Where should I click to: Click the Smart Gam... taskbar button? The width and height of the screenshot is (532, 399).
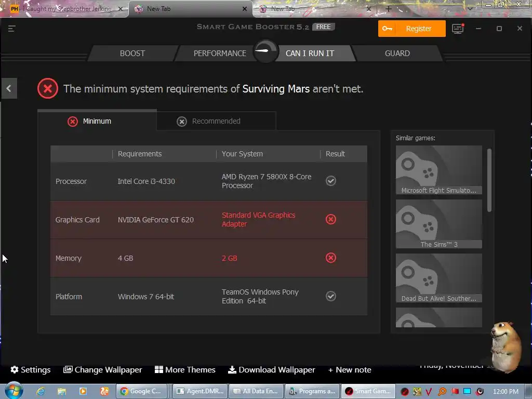pyautogui.click(x=368, y=391)
